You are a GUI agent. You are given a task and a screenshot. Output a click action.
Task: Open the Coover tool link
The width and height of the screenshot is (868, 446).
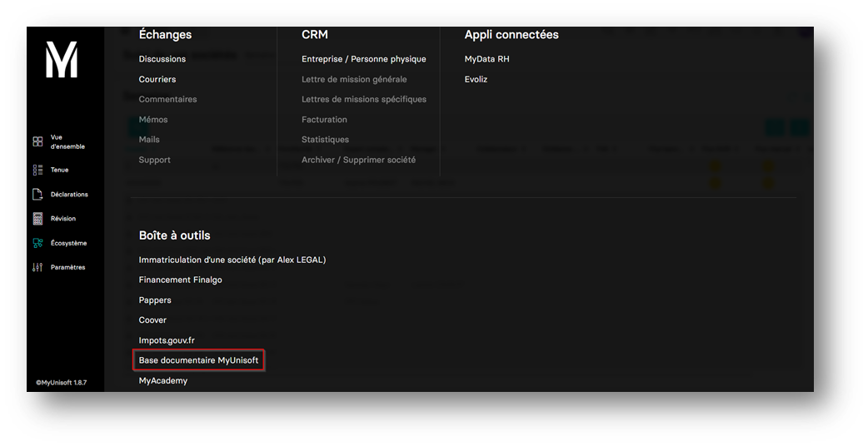152,320
